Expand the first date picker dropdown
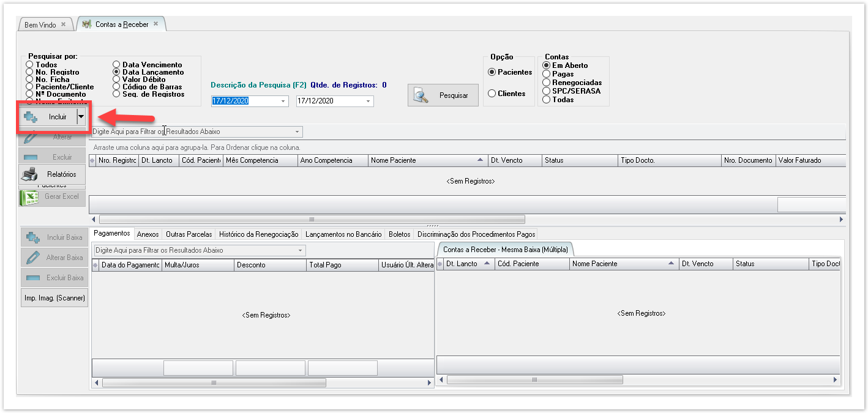The image size is (868, 413). (283, 101)
